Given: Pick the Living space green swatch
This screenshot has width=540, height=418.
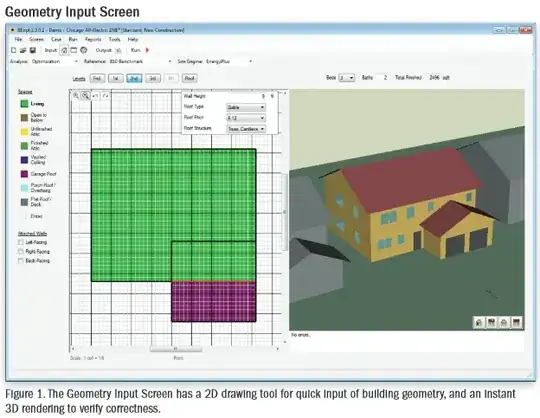Looking at the screenshot, I should (x=24, y=104).
